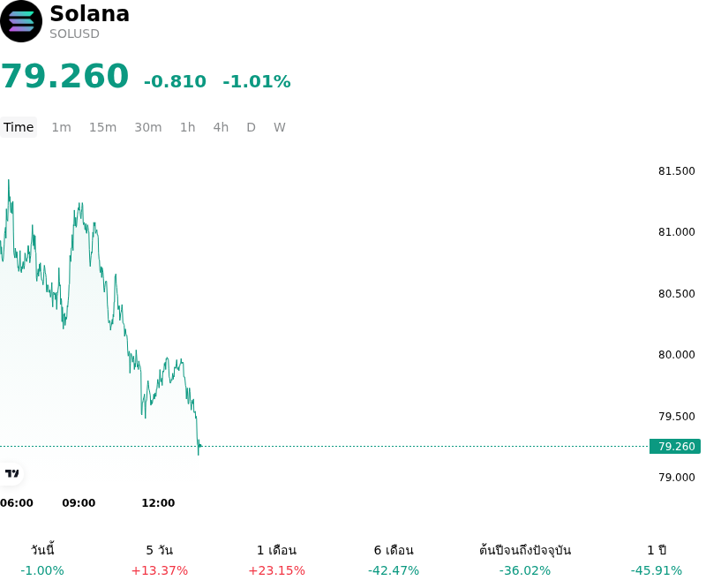Open the Solana title link

pos(90,13)
